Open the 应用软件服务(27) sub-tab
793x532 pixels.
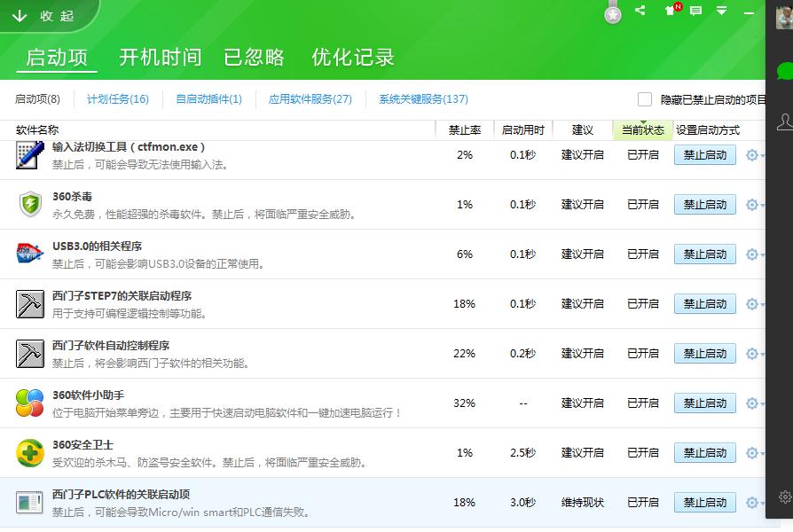310,99
